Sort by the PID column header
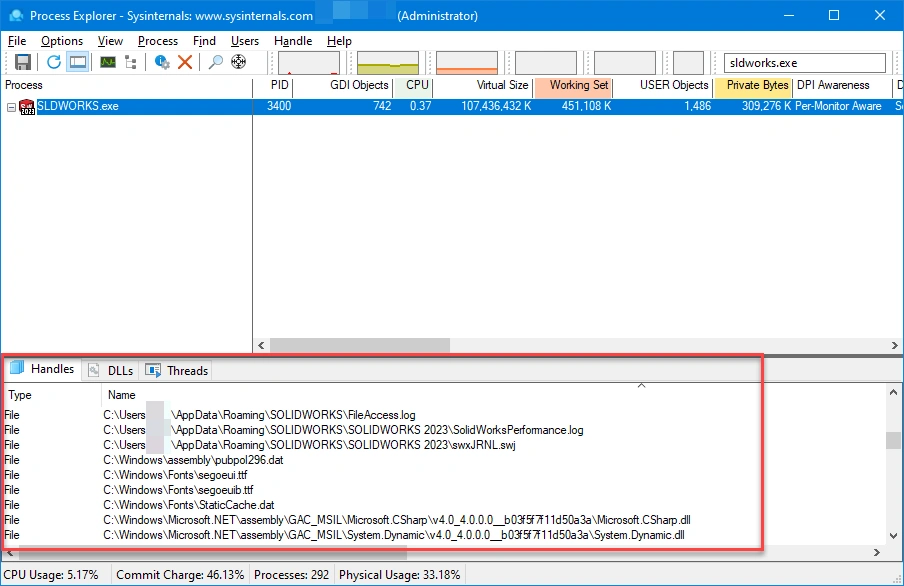This screenshot has height=586, width=904. (273, 85)
